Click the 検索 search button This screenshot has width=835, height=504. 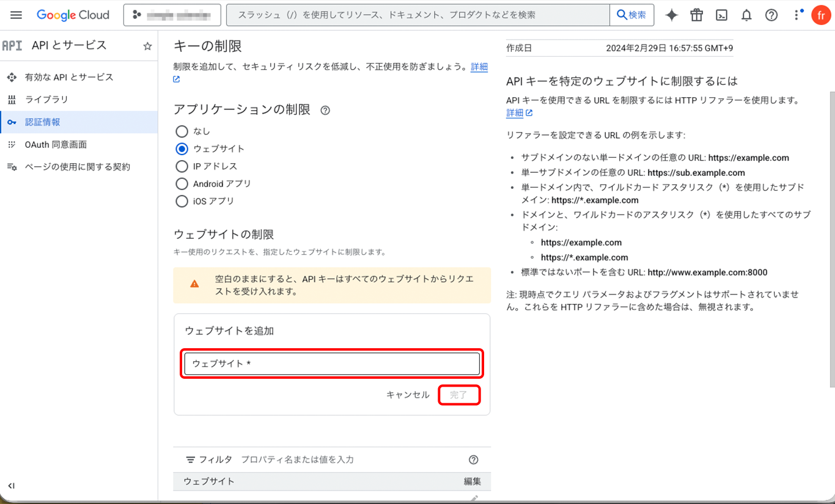tap(631, 15)
